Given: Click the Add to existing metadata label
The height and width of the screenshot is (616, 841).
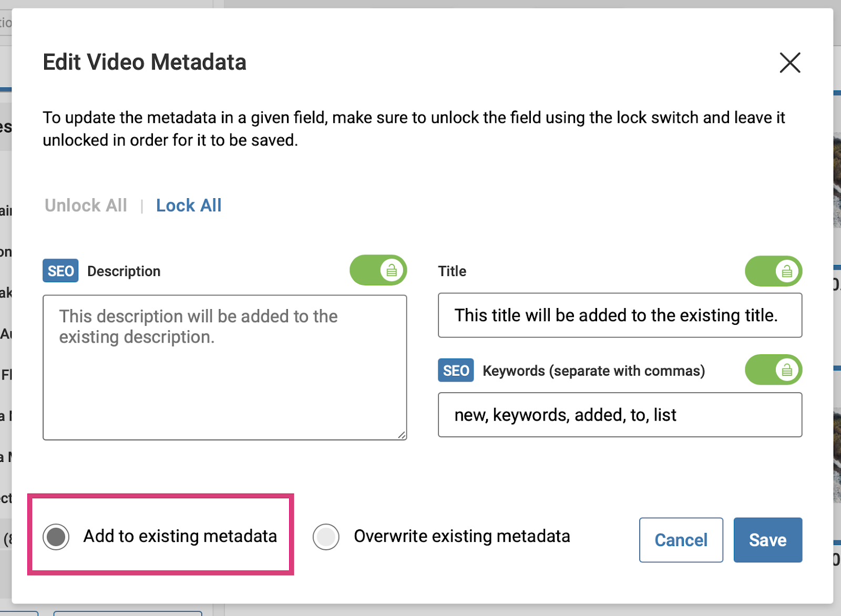Looking at the screenshot, I should coord(180,536).
